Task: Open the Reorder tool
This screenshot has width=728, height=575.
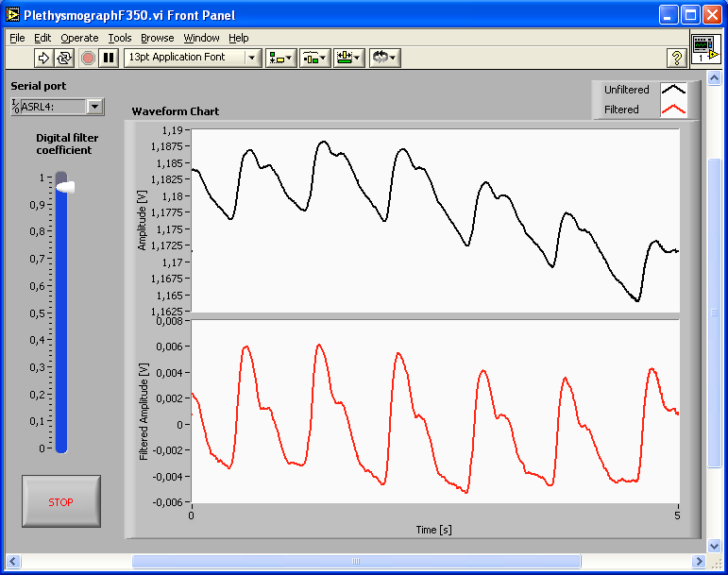Action: 384,58
